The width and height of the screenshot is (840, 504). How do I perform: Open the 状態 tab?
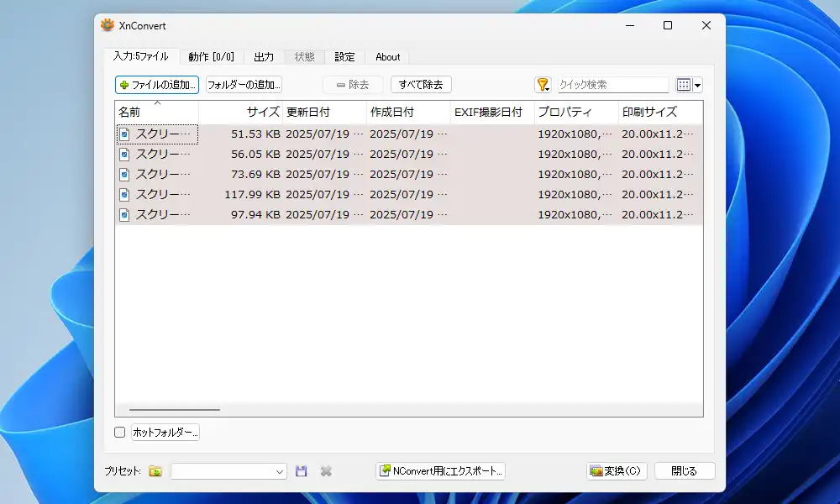coord(304,57)
